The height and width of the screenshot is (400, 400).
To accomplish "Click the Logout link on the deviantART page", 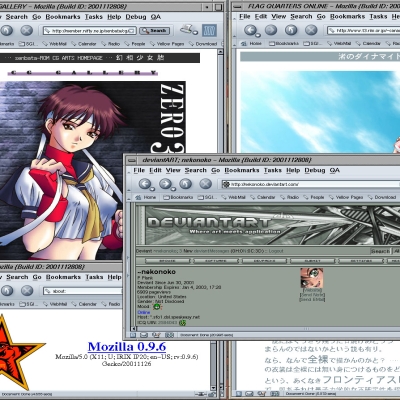I will tap(276, 251).
